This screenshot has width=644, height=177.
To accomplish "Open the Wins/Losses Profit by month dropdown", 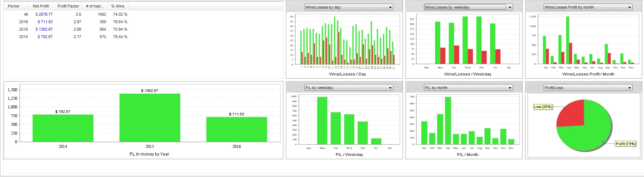I will tap(588, 7).
